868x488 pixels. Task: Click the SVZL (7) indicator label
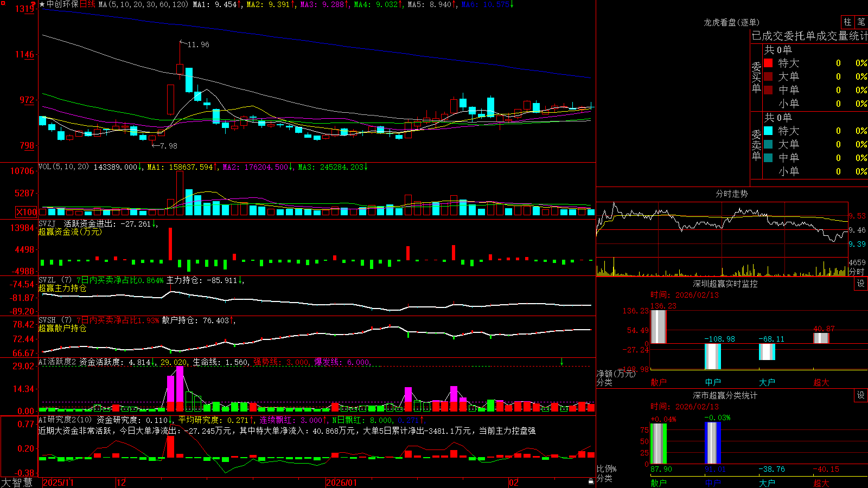(x=55, y=280)
